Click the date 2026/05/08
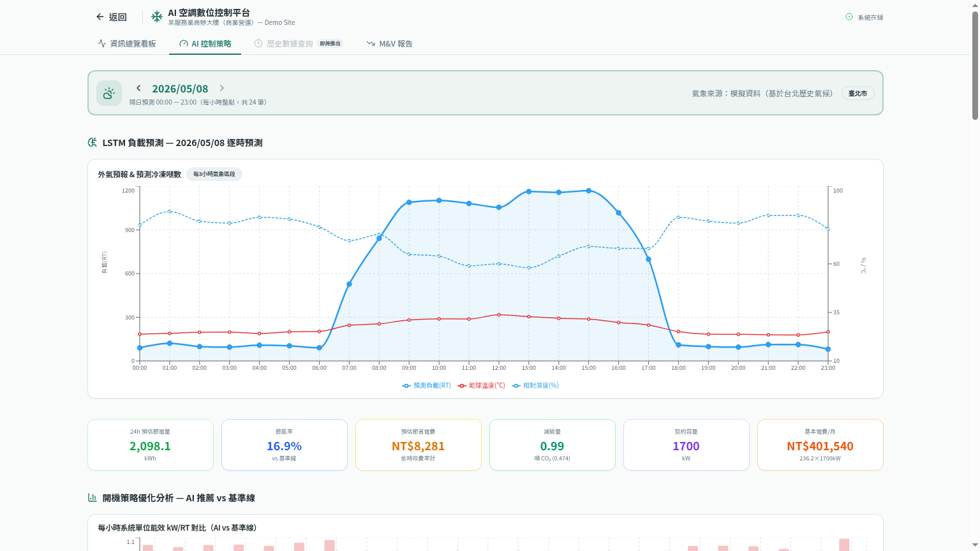Screen dimensions: 980x551 (x=180, y=89)
